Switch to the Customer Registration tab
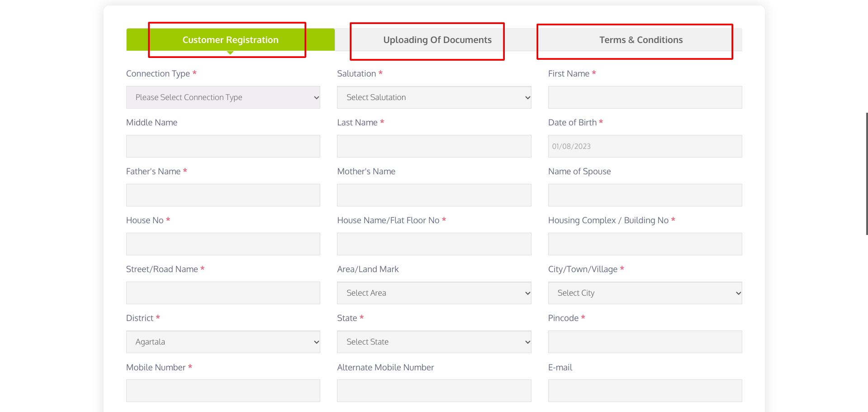The image size is (868, 412). (230, 40)
